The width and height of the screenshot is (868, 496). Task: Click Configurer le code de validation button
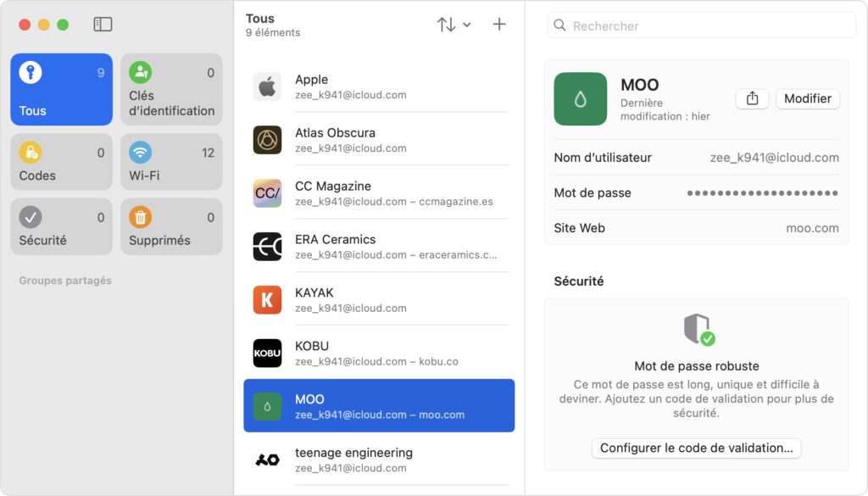pos(696,448)
